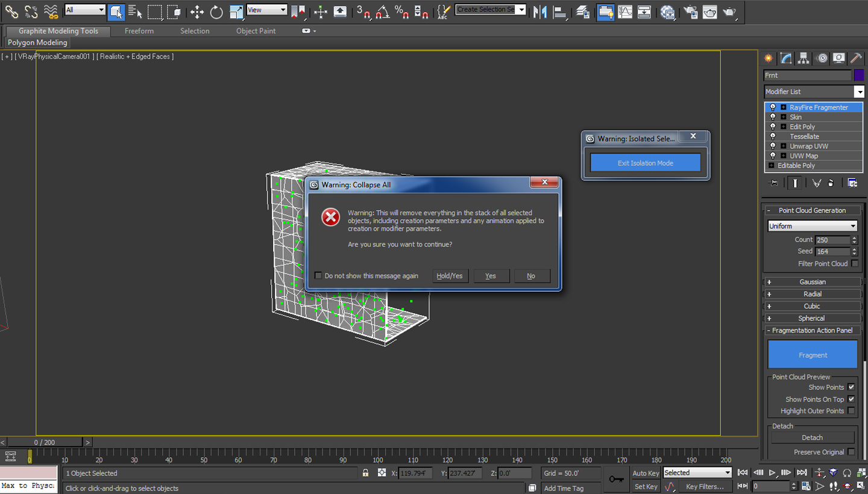868x494 pixels.
Task: Select the Move tool in the toolbar
Action: (197, 11)
